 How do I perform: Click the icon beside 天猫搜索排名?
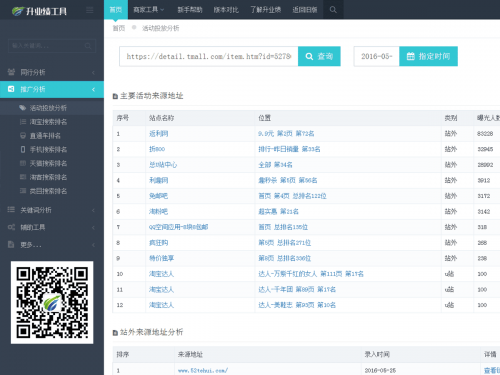coord(23,163)
